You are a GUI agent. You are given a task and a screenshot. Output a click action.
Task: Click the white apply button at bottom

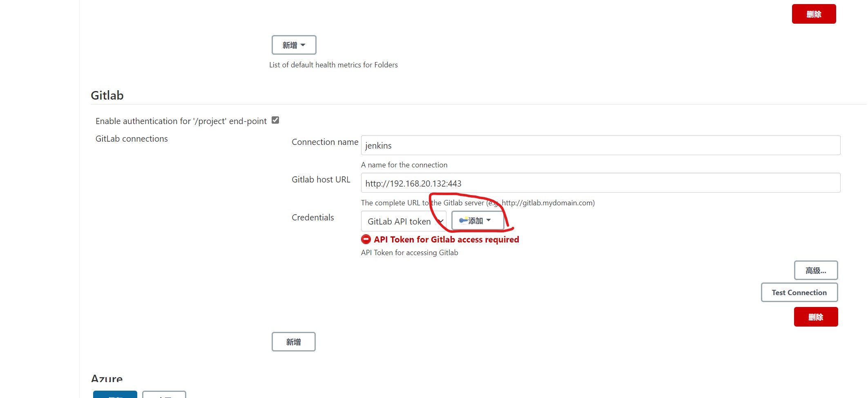click(x=164, y=395)
